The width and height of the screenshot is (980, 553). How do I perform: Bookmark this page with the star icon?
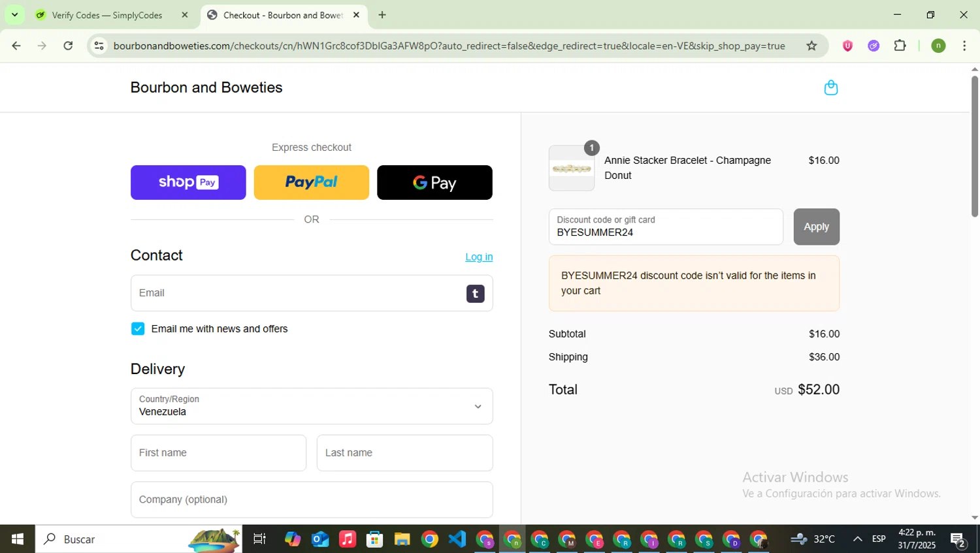(x=811, y=46)
